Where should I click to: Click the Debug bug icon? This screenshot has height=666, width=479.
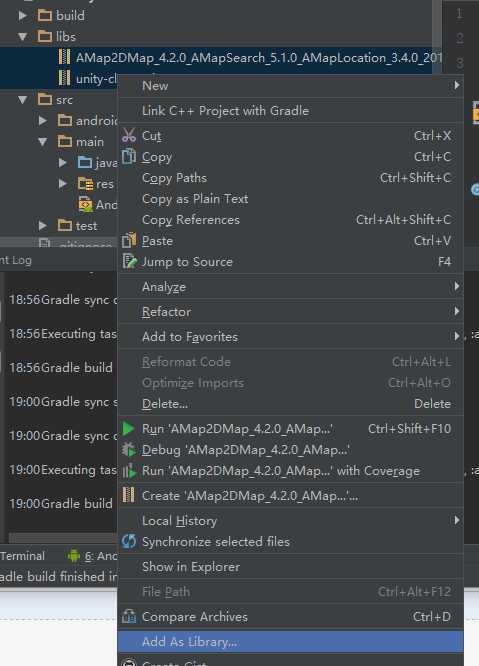(x=129, y=449)
